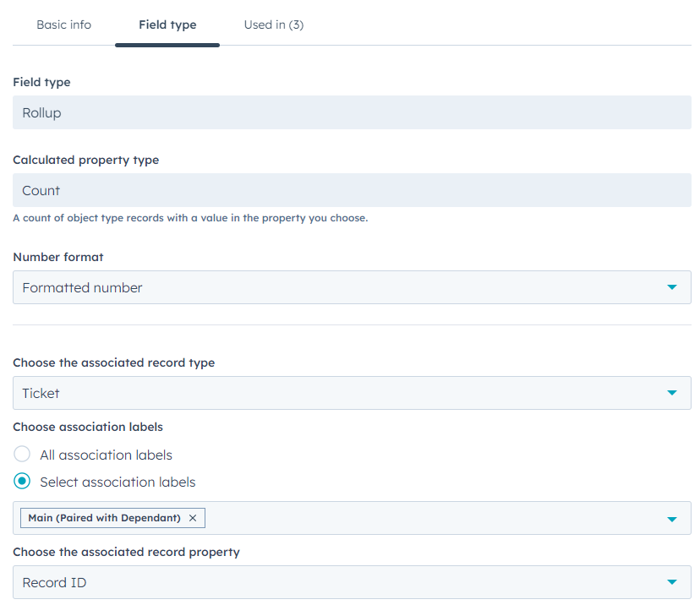Screen dimensions: 700x605
Task: Select the All association labels radio button
Action: (x=22, y=455)
